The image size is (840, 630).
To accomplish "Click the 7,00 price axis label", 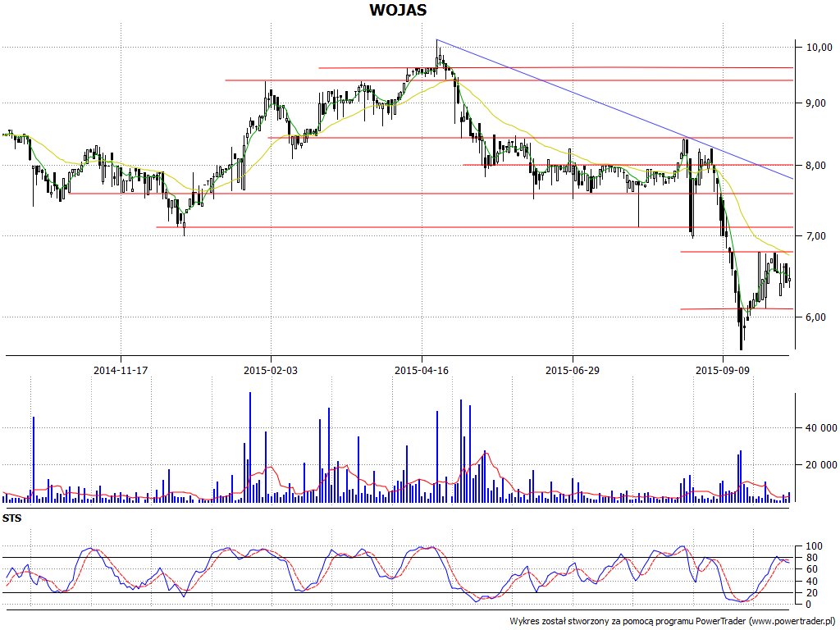I will coord(816,236).
